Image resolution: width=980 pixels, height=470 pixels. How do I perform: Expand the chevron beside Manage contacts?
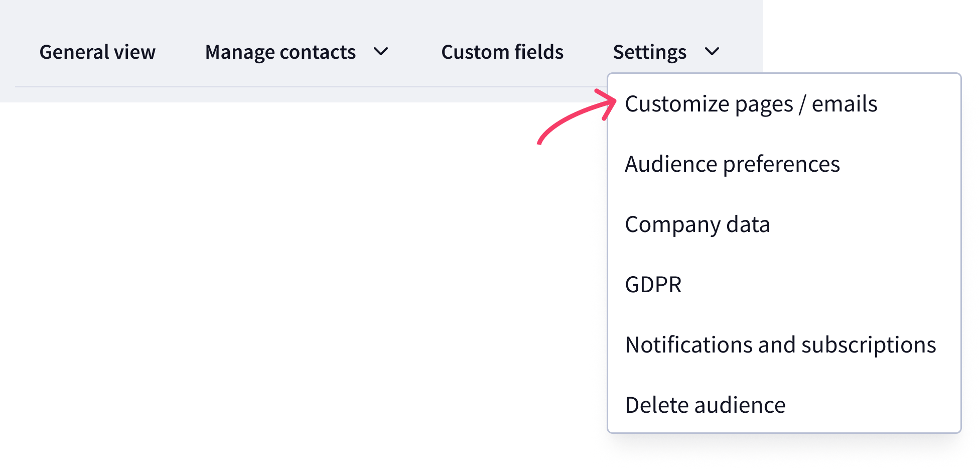tap(381, 52)
